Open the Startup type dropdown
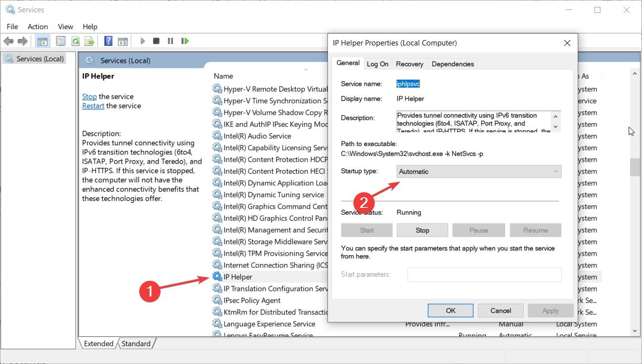The height and width of the screenshot is (364, 642). 479,172
